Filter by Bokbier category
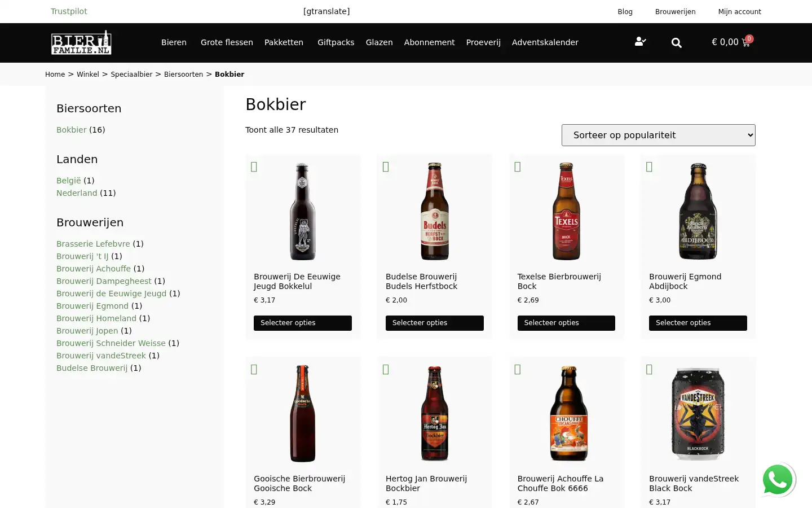Image resolution: width=812 pixels, height=508 pixels. coord(71,130)
